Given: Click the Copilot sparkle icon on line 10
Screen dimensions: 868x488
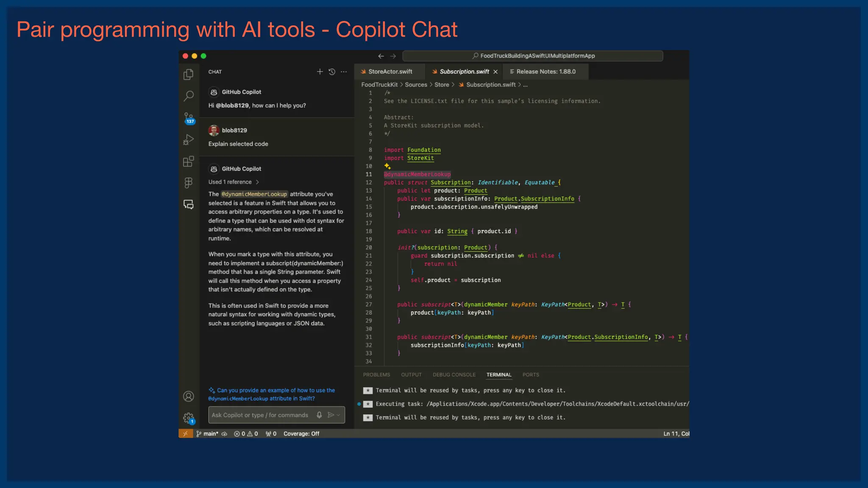Looking at the screenshot, I should coord(387,166).
